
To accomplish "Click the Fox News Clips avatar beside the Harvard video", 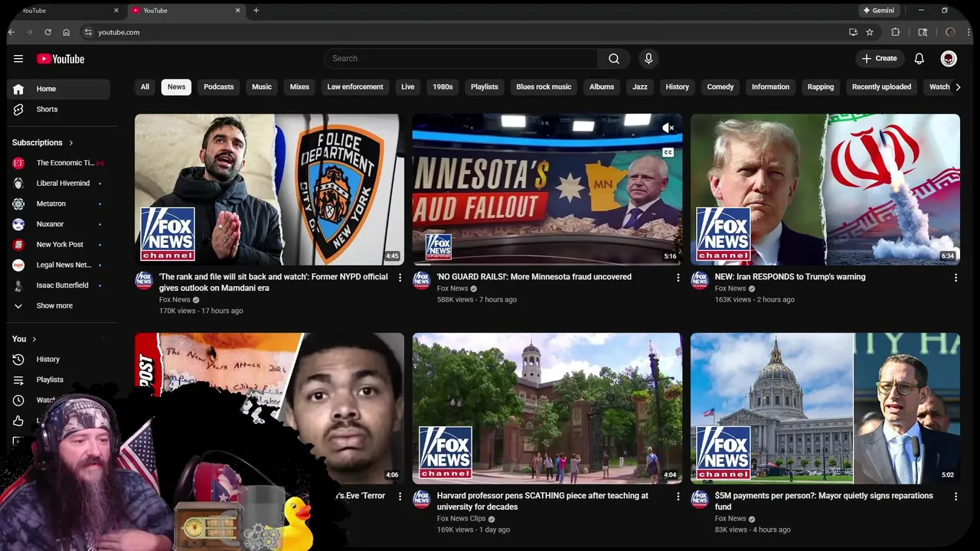I will click(x=422, y=499).
